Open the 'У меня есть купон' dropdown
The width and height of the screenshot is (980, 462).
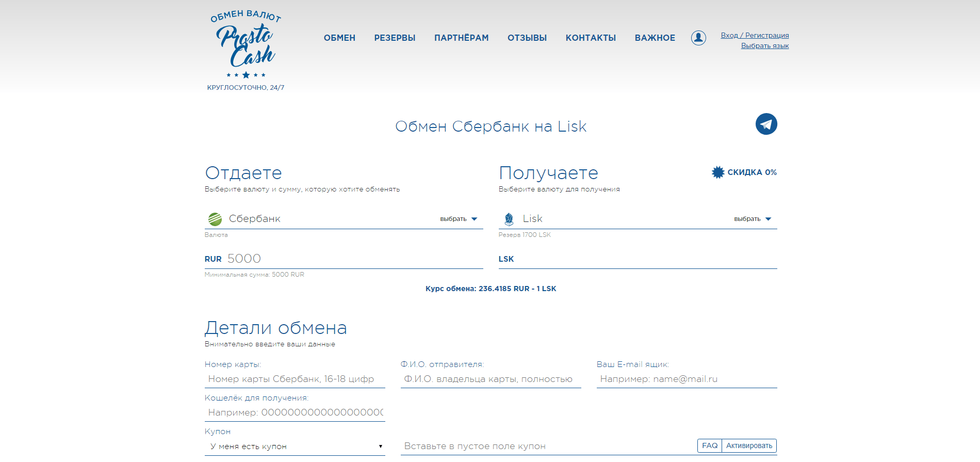295,447
